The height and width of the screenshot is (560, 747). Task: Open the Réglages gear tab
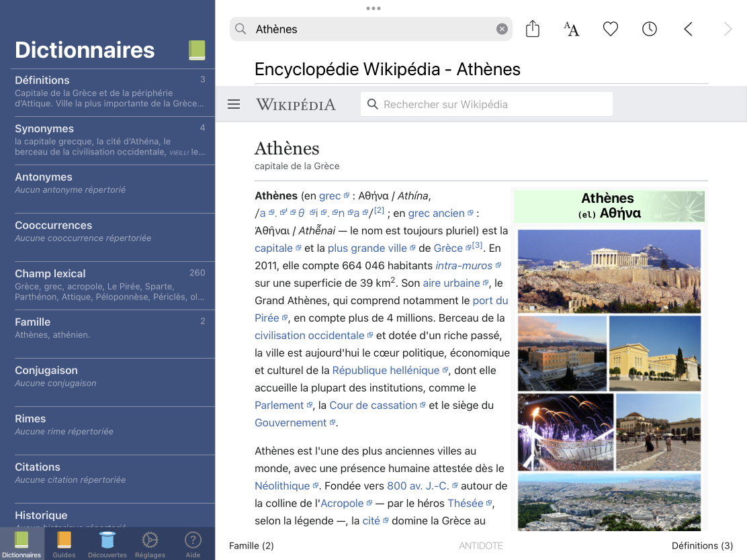(150, 544)
